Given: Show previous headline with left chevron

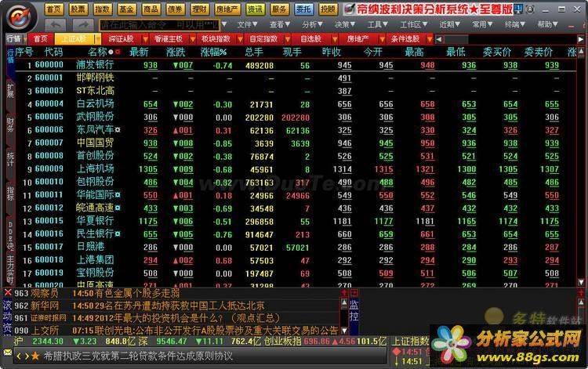Looking at the screenshot, I should 19,356.
